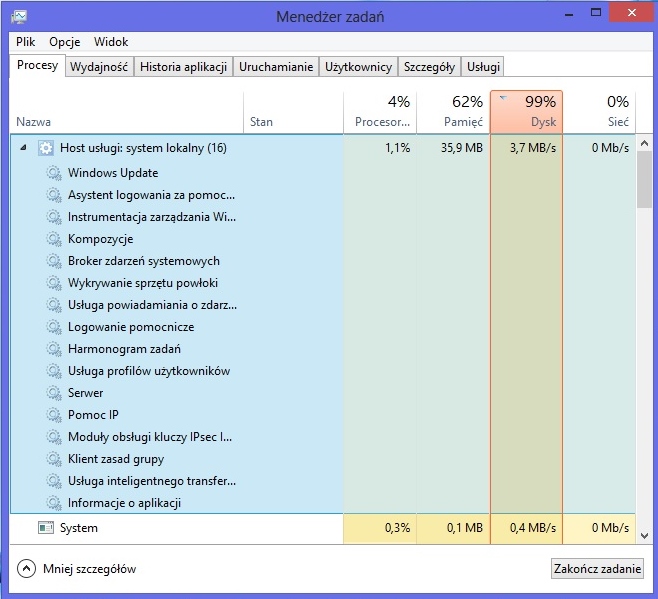Click the Usługa powiadamiania gear icon
This screenshot has width=658, height=599.
(x=54, y=305)
